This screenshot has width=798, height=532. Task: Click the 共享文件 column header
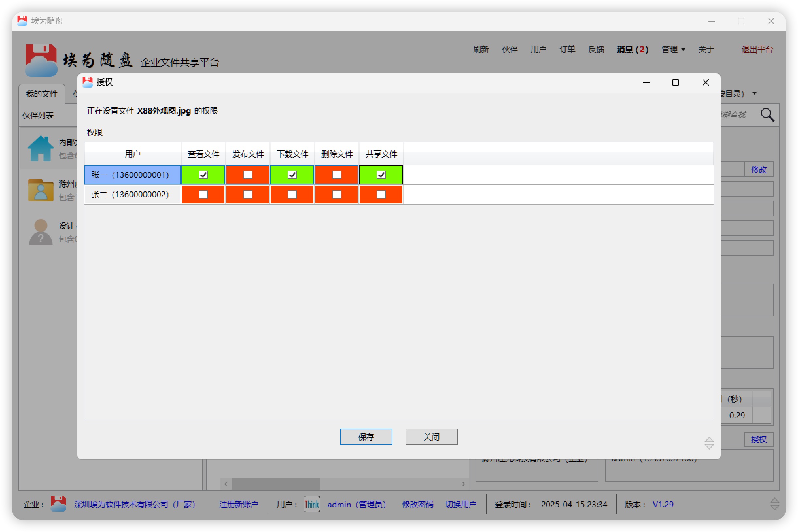tap(381, 154)
